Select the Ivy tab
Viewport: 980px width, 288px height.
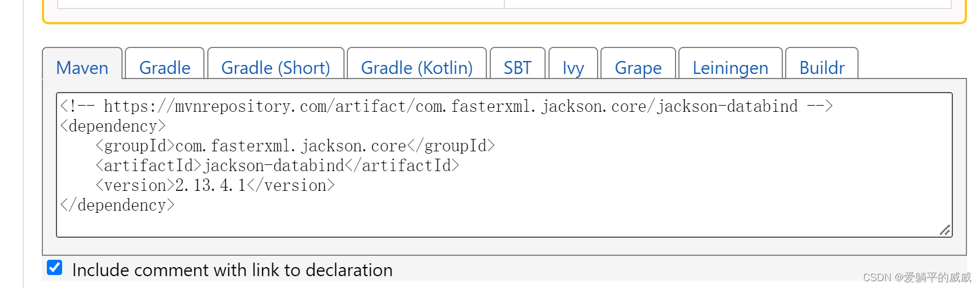pyautogui.click(x=573, y=64)
